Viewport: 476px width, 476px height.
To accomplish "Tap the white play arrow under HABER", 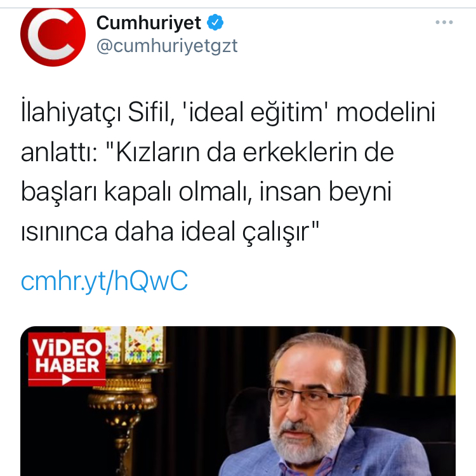I will point(67,380).
